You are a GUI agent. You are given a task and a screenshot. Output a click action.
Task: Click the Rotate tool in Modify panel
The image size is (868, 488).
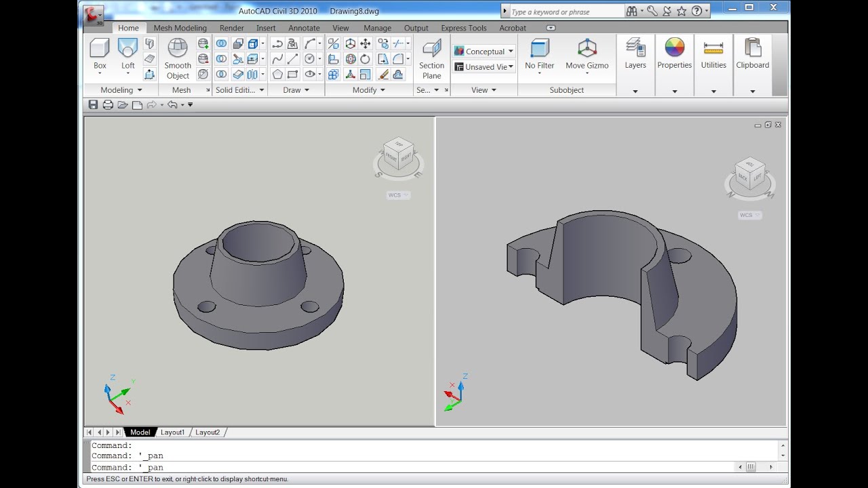(366, 59)
